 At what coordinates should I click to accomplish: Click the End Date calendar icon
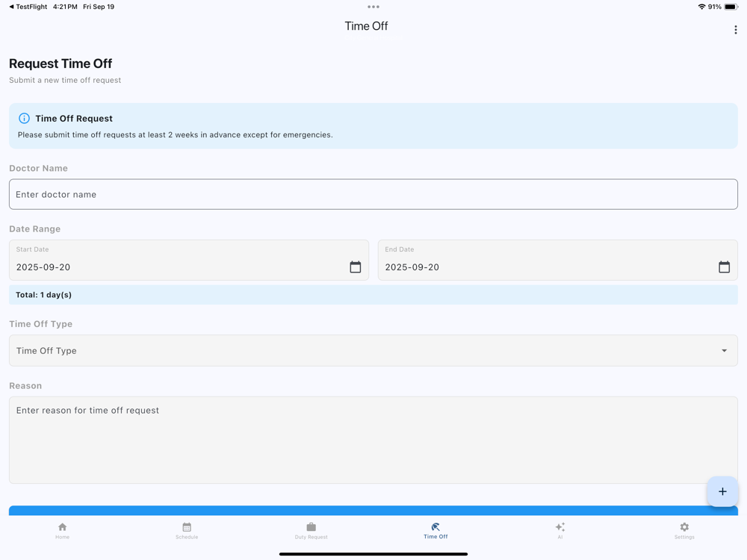coord(724,267)
